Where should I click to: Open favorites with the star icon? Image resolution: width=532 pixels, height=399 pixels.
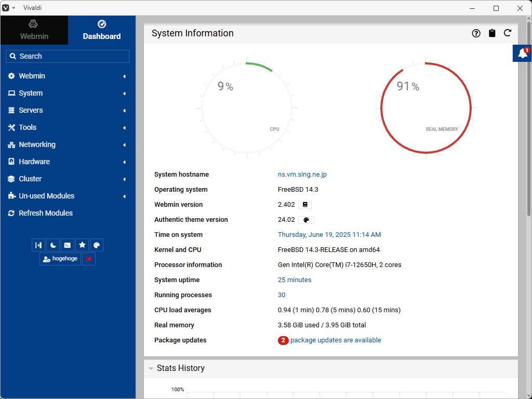(x=82, y=245)
